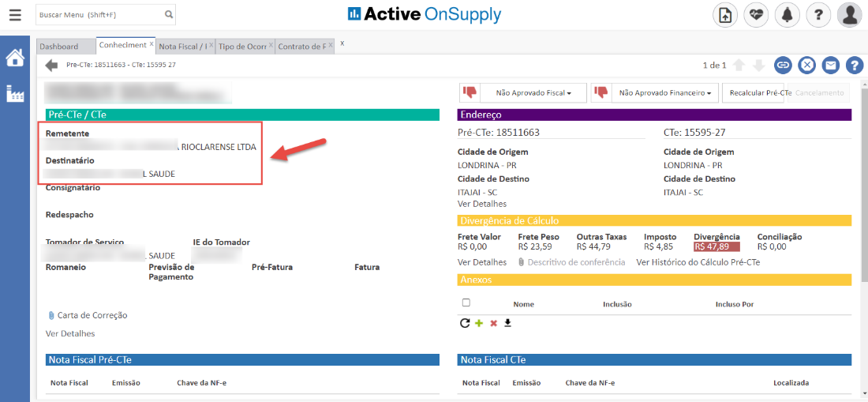Click the Recalcular Pré-CTe button
This screenshot has height=402, width=868.
point(754,93)
